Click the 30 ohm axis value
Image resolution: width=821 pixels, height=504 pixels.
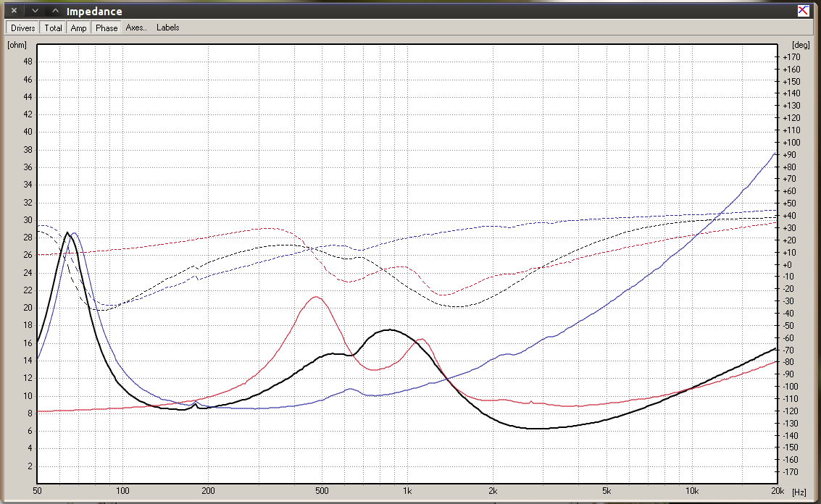tap(28, 220)
